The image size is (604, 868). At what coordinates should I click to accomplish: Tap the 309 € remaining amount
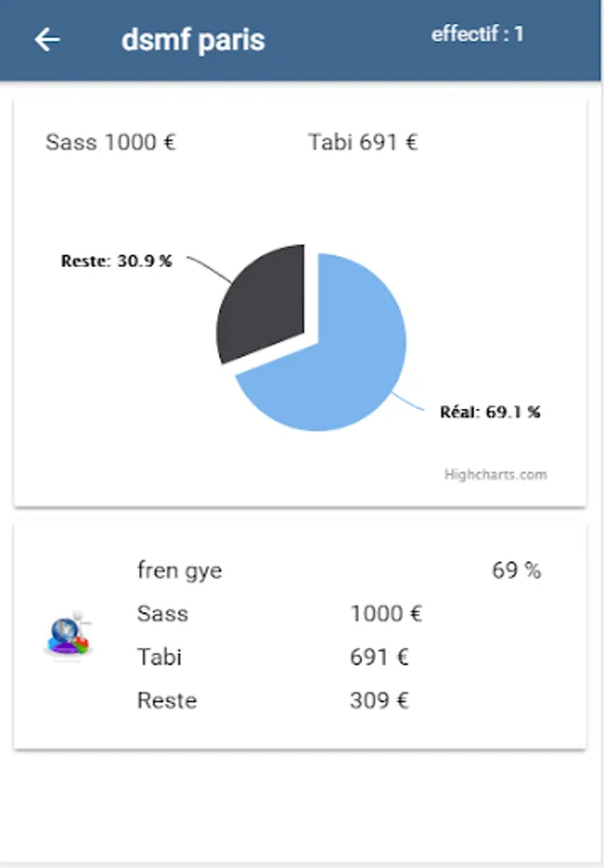(379, 700)
